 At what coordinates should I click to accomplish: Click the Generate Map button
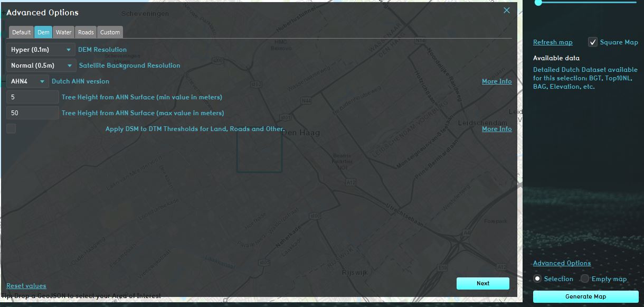pos(585,296)
